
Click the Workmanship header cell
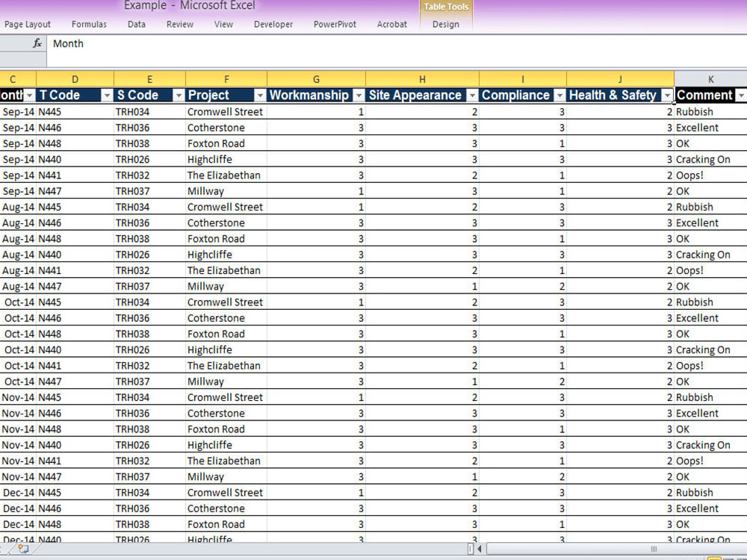pyautogui.click(x=316, y=96)
